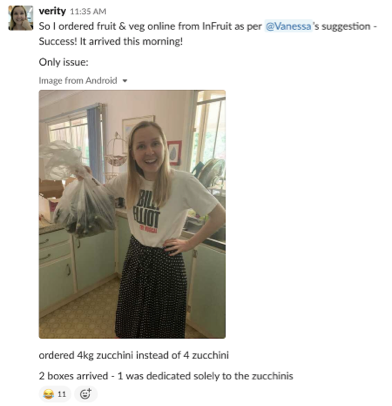Click the polka dot skirt in the photo
This screenshot has height=406, width=392.
point(151,288)
